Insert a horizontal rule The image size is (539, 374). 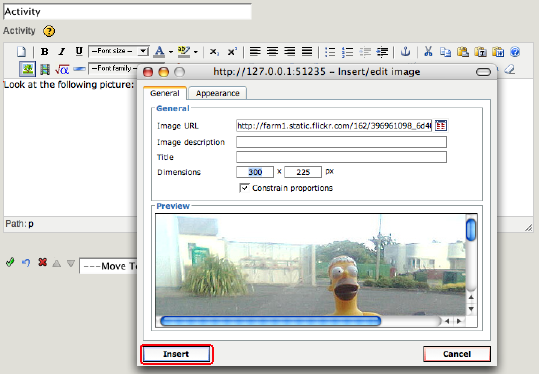79,69
